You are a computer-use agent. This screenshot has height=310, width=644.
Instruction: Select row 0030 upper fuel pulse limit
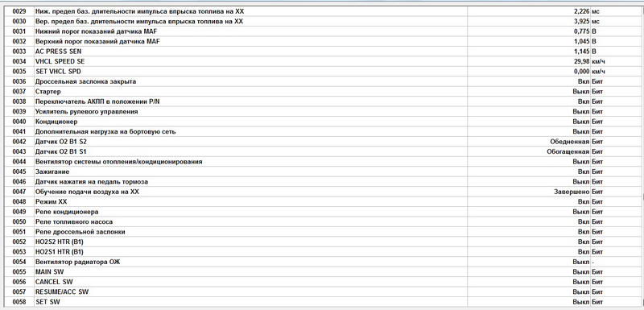click(x=323, y=22)
